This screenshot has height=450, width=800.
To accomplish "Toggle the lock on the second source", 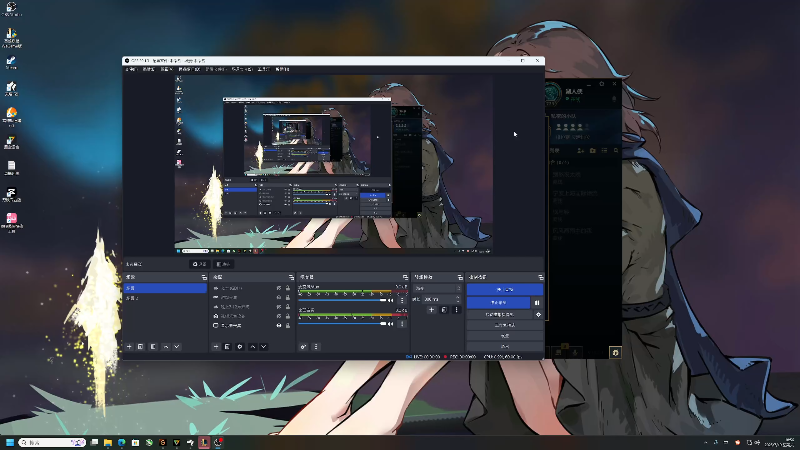I will tap(288, 297).
